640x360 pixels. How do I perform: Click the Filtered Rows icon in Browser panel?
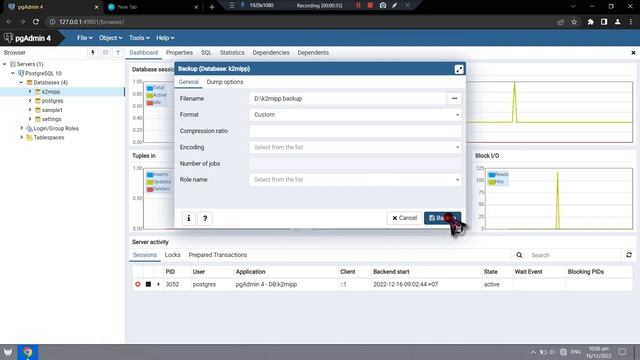tap(118, 53)
